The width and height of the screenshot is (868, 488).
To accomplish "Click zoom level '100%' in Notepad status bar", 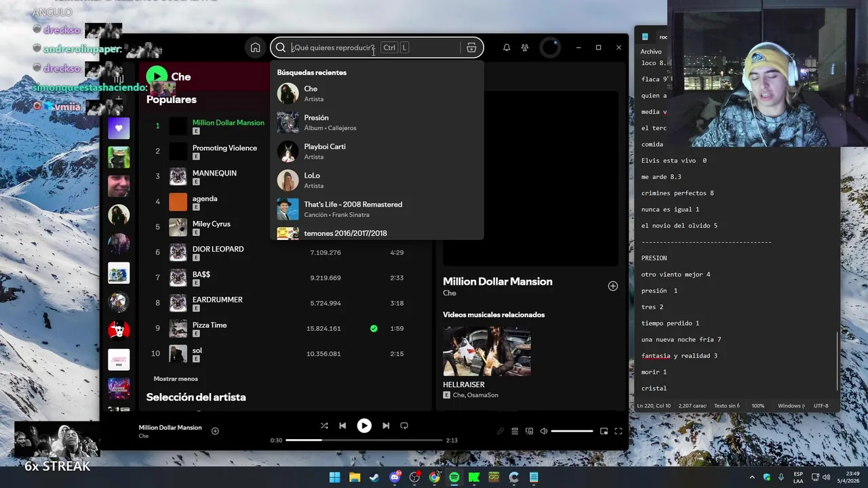I will (757, 406).
